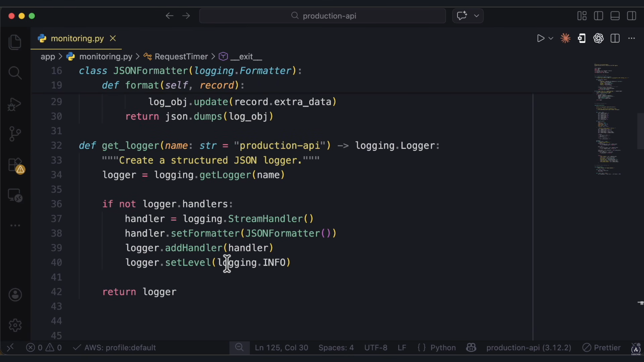Toggle the primary side bar

598,16
